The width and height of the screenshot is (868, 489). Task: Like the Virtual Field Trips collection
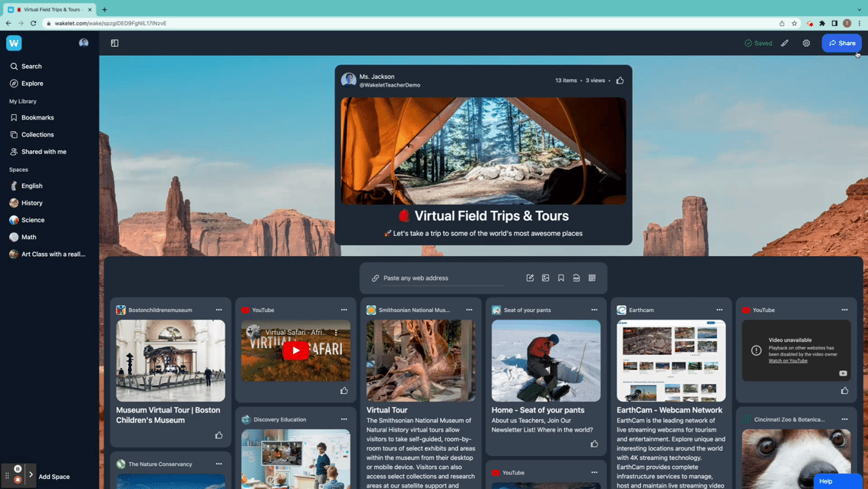point(620,80)
